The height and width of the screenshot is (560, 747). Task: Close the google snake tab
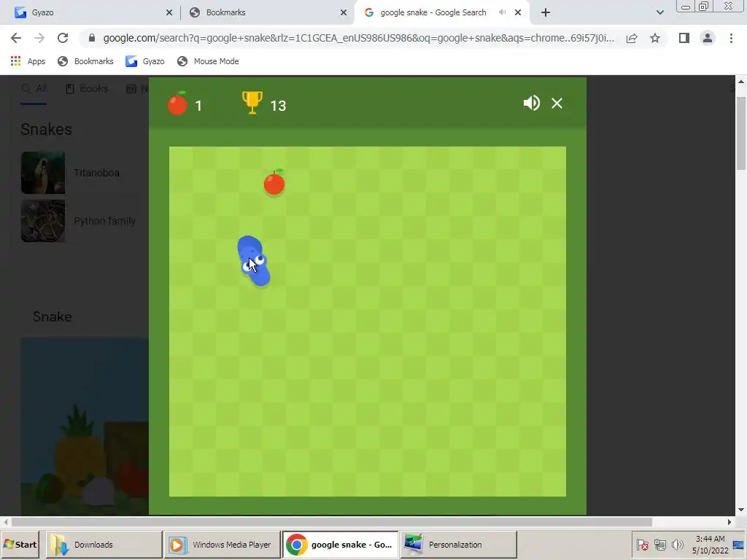pyautogui.click(x=518, y=13)
